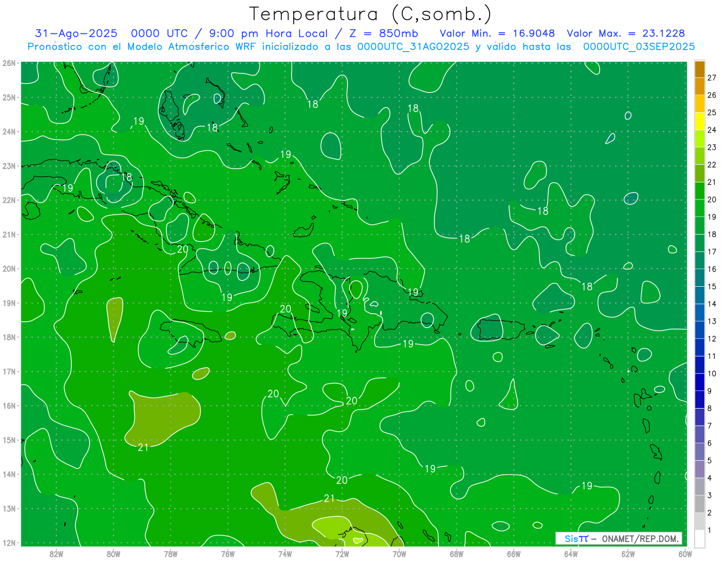Click the color scale label 24
Image resolution: width=728 pixels, height=562 pixels.
tap(712, 130)
